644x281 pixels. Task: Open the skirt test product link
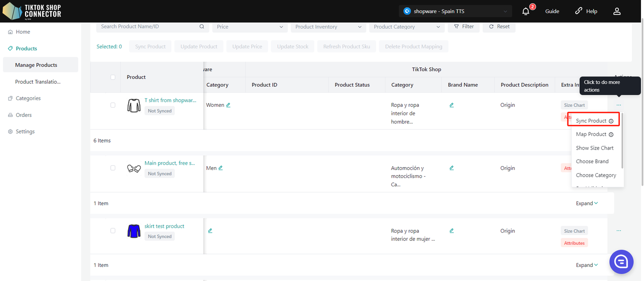[165, 226]
